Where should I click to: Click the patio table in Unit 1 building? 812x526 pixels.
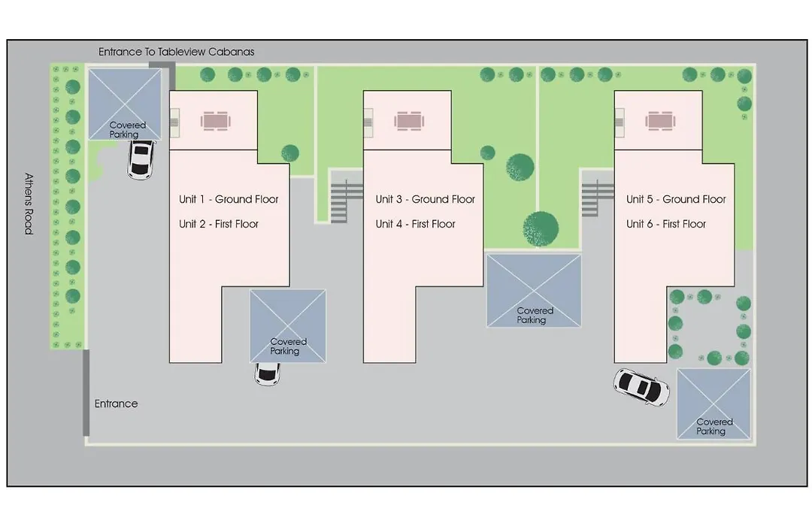(x=216, y=122)
